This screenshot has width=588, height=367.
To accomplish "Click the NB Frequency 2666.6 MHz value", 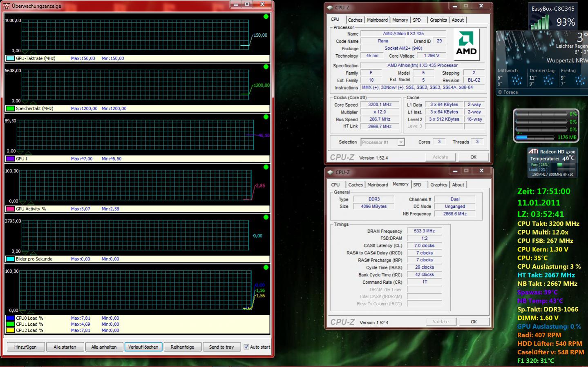I will (x=455, y=214).
